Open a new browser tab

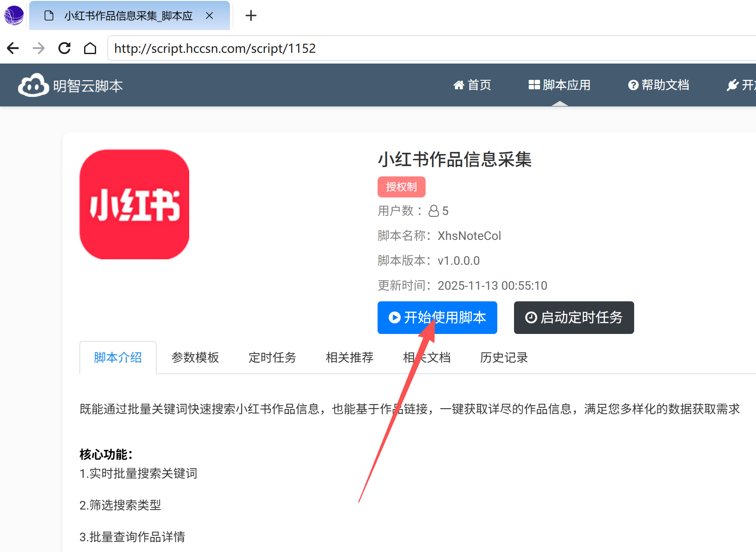pyautogui.click(x=251, y=16)
